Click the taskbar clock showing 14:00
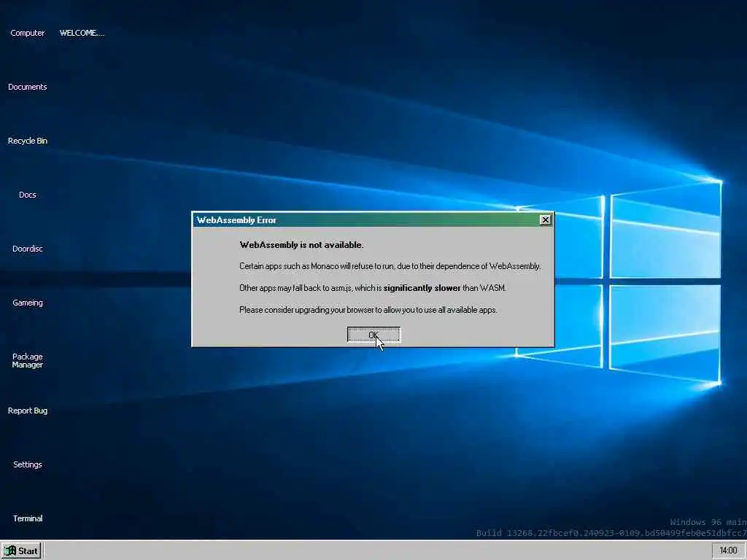This screenshot has width=747, height=560. pos(728,551)
